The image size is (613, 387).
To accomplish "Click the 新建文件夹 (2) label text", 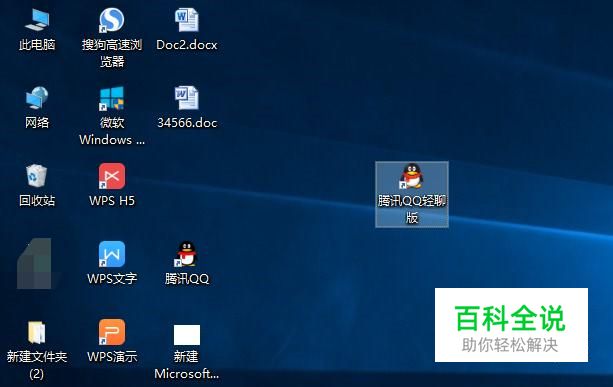I will click(37, 365).
